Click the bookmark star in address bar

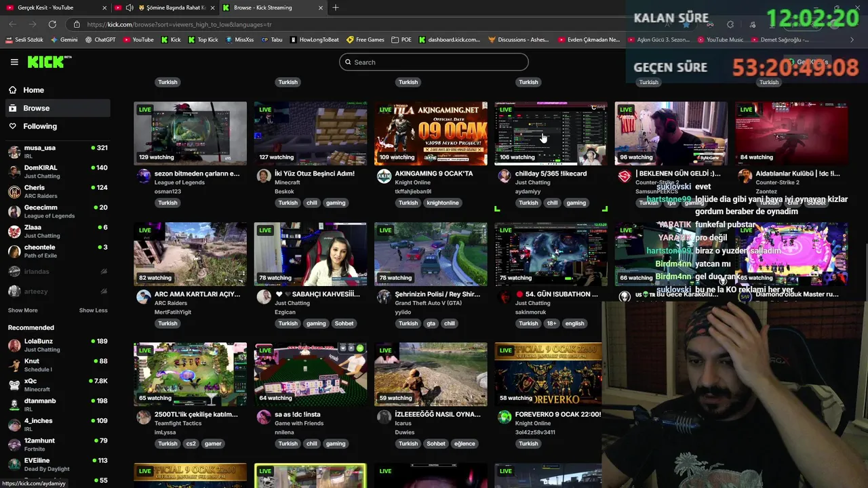point(686,24)
